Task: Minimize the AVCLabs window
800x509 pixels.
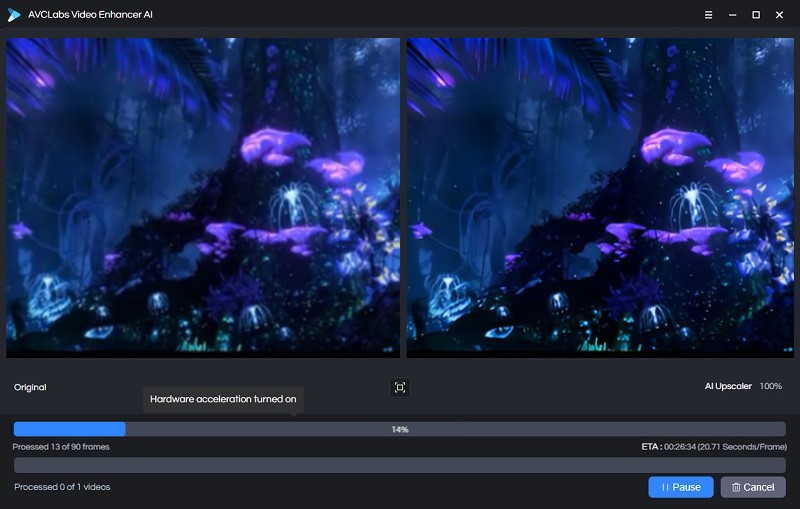Action: click(x=732, y=15)
